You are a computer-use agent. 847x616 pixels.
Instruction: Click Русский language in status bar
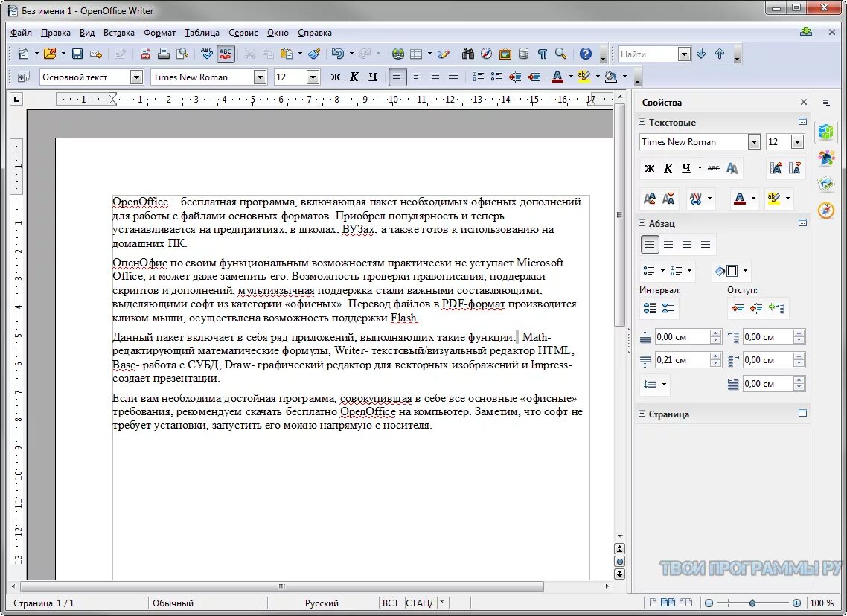coord(322,603)
